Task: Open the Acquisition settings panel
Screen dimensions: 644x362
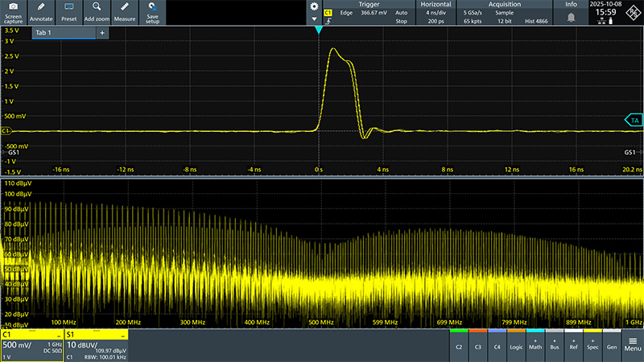Action: coord(503,13)
